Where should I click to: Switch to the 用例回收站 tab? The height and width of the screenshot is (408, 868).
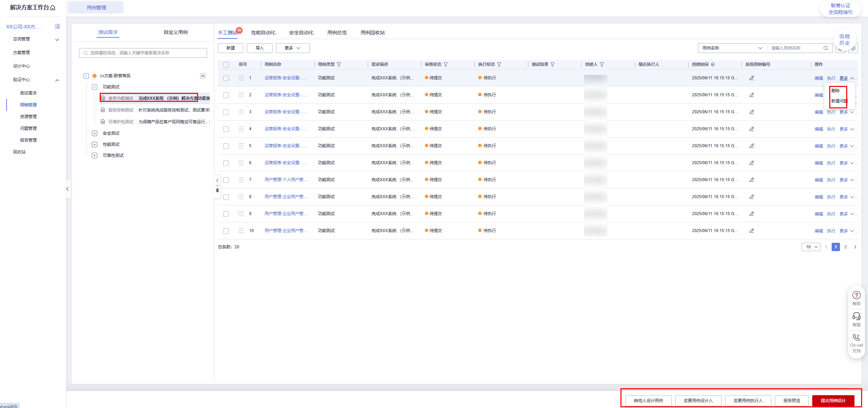[373, 33]
